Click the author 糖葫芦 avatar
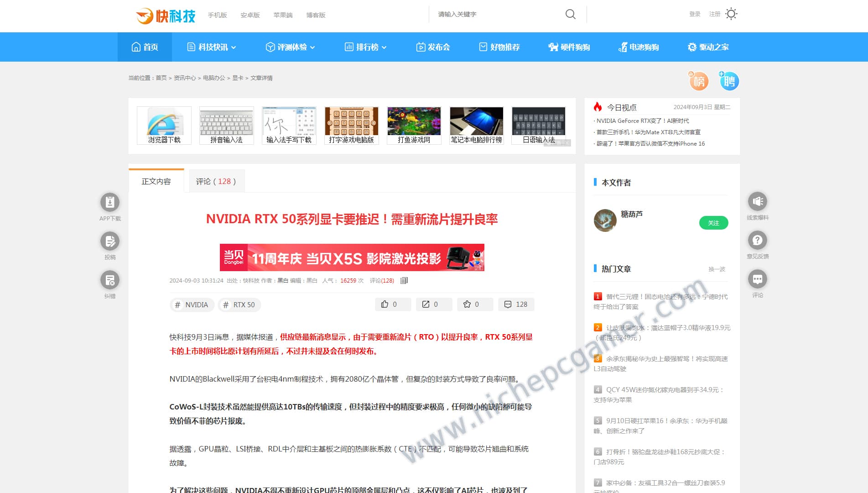 click(x=605, y=220)
